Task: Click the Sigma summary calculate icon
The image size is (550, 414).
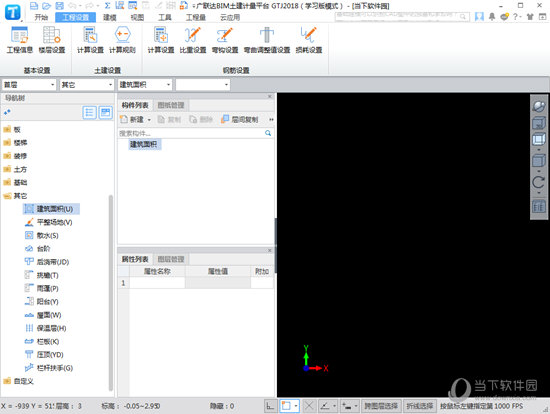Action: coord(107,6)
